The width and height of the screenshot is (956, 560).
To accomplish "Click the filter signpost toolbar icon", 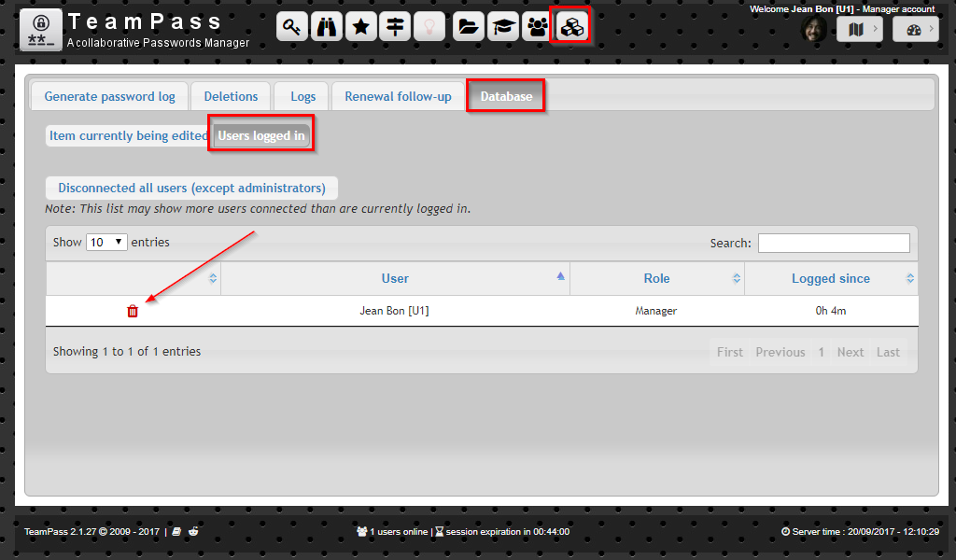I will [395, 26].
